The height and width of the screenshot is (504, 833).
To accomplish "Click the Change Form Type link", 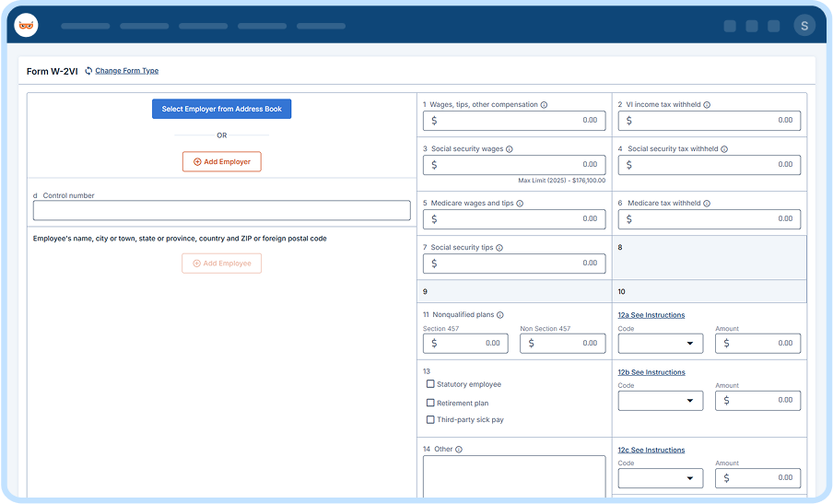I will click(127, 71).
